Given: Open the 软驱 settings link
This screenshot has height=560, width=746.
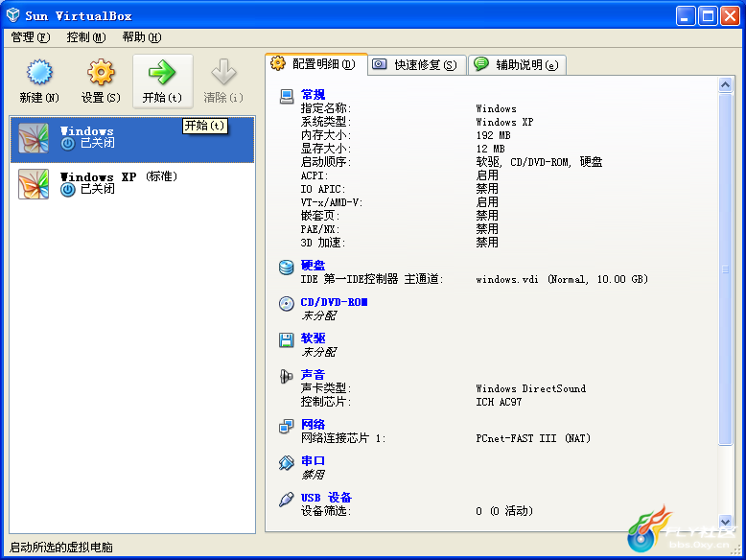Looking at the screenshot, I should [x=313, y=338].
